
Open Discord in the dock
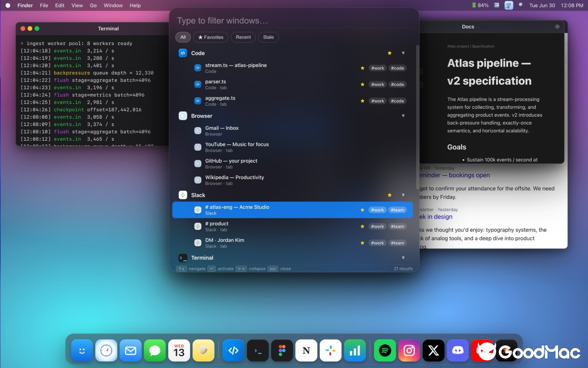[458, 351]
